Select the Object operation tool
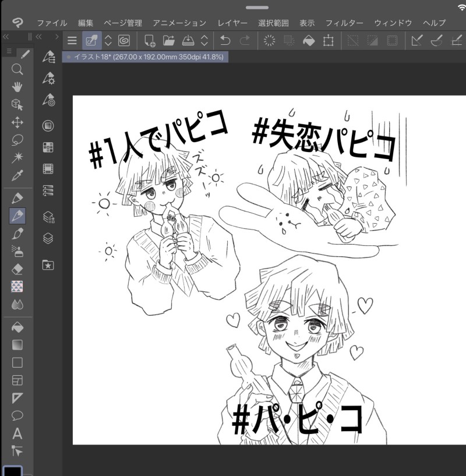 click(x=17, y=105)
